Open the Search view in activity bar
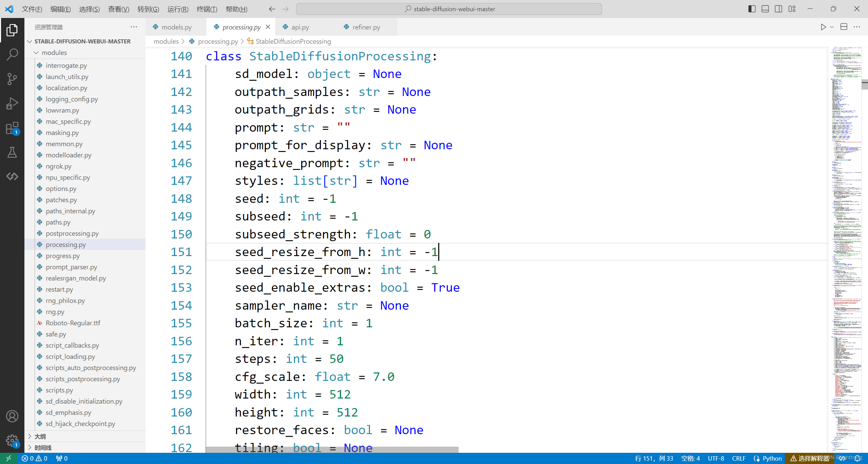Image resolution: width=868 pixels, height=464 pixels. 12,54
